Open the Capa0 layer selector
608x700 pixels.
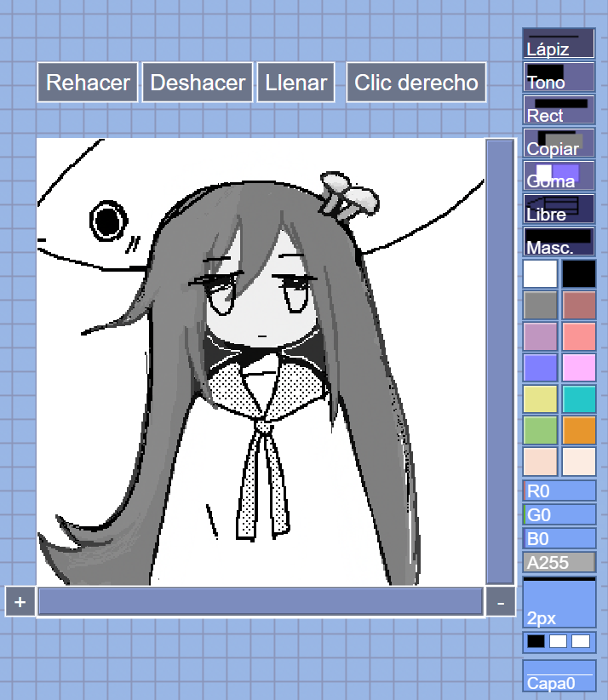tap(559, 675)
